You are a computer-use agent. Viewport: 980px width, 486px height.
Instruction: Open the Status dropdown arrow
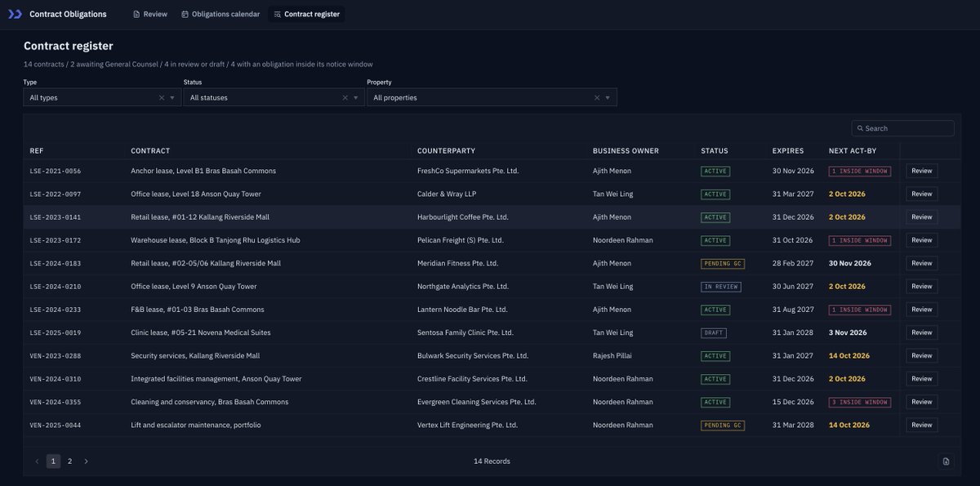(x=356, y=98)
